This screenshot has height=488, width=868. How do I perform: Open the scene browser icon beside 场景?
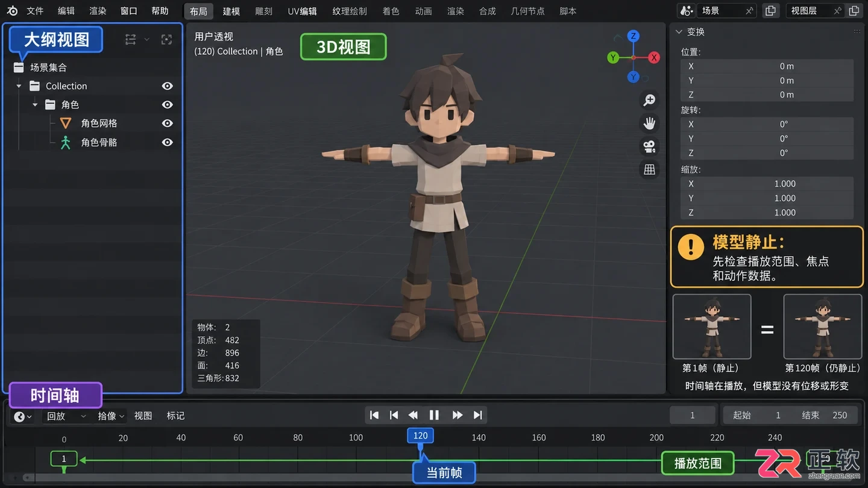(x=686, y=11)
